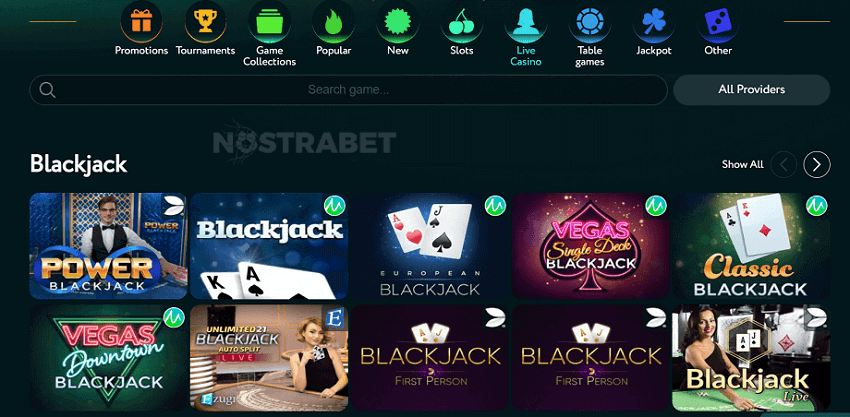
Task: Open Unlimited 21 Blackjack Auto Split Live
Action: [x=269, y=358]
